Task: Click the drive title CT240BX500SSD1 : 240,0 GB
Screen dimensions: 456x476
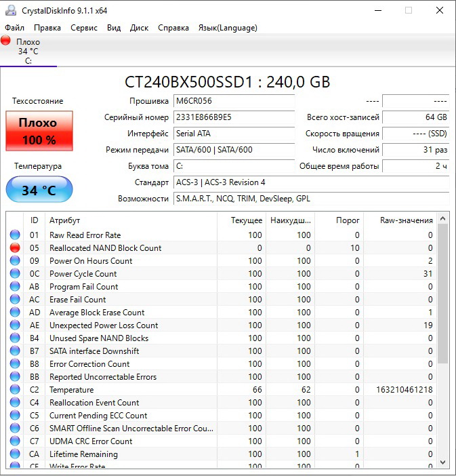Action: [x=227, y=82]
